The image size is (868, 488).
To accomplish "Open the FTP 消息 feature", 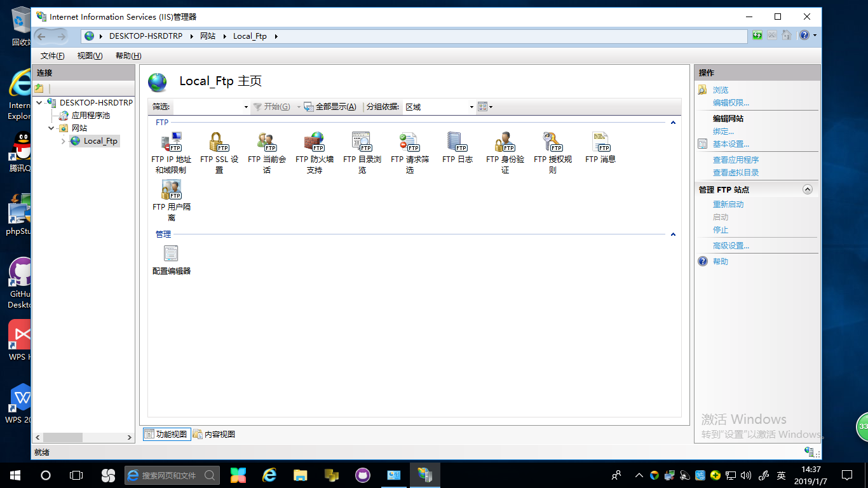I will tap(599, 144).
